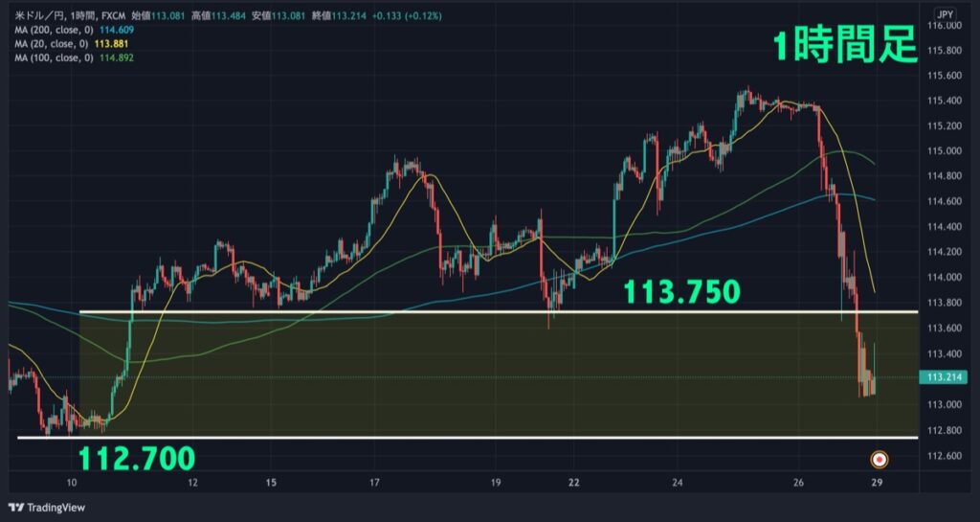Click date label 29 on time axis
Screen dimensions: 980x522
click(877, 482)
